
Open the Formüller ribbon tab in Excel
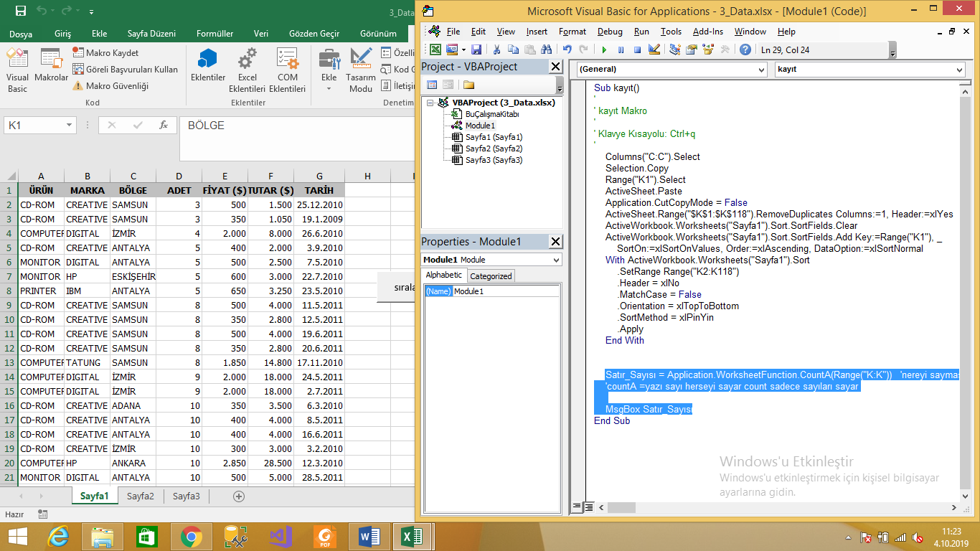coord(215,34)
